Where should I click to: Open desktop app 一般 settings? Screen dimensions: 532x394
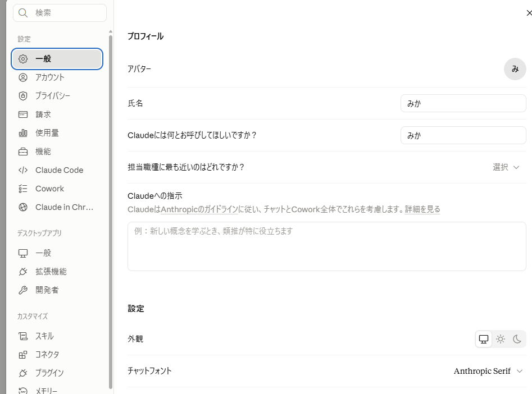point(57,253)
